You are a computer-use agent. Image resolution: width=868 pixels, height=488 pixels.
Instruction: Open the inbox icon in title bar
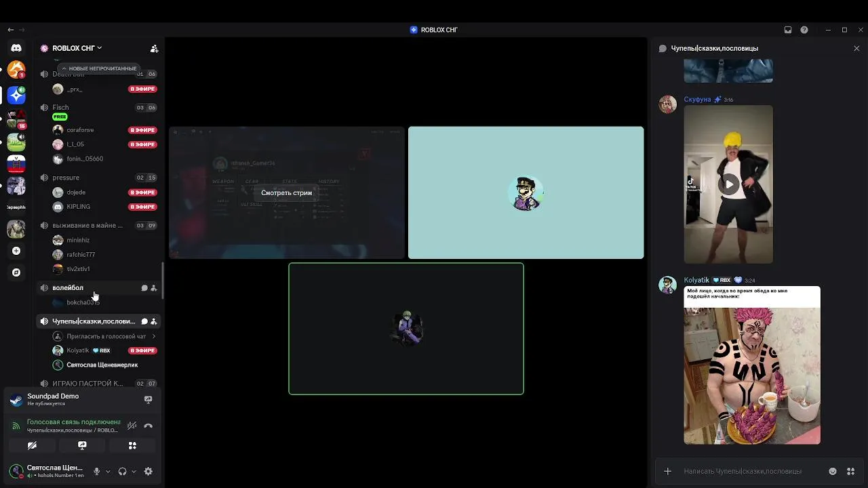pyautogui.click(x=788, y=30)
